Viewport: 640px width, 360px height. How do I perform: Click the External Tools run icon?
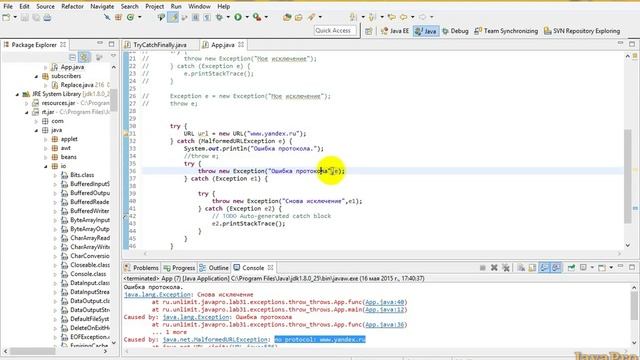257,17
